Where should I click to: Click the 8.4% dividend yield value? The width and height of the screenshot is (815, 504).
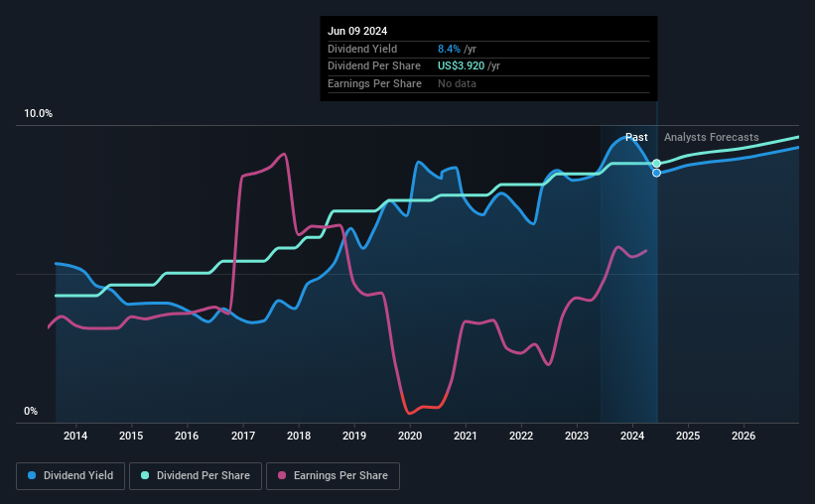tap(449, 49)
